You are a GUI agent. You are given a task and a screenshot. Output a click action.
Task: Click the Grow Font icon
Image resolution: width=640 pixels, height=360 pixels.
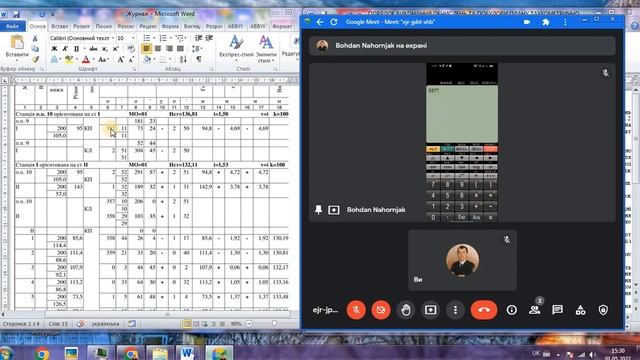(121, 60)
